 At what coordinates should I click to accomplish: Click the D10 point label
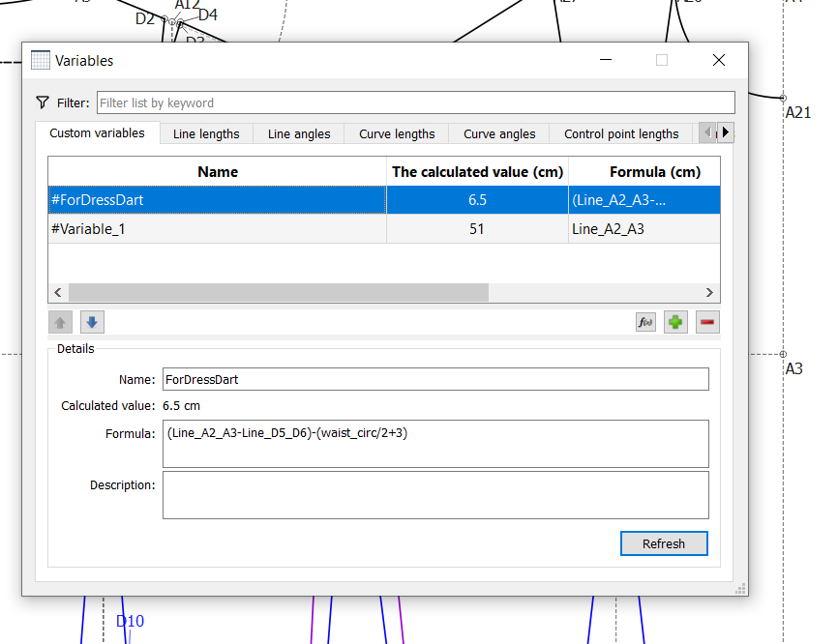(130, 621)
